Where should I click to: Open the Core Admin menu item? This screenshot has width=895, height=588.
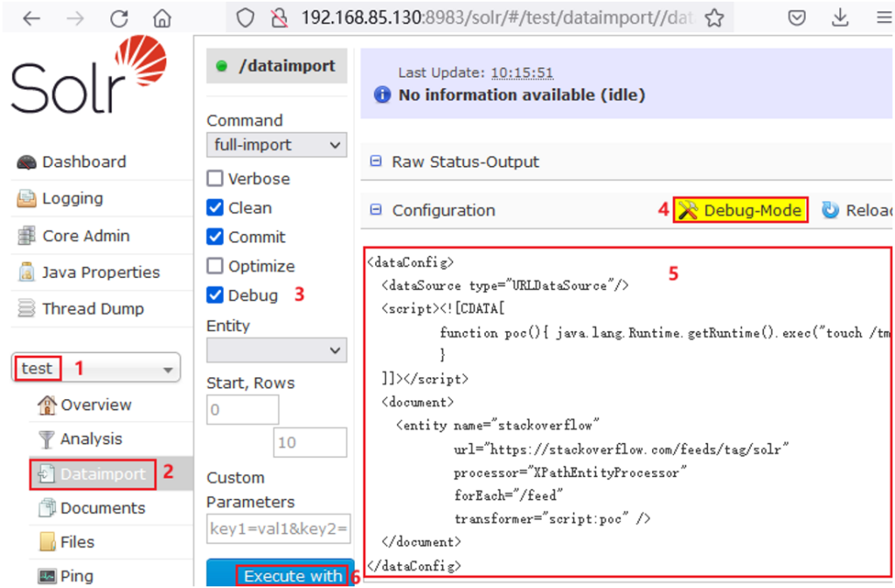[87, 236]
